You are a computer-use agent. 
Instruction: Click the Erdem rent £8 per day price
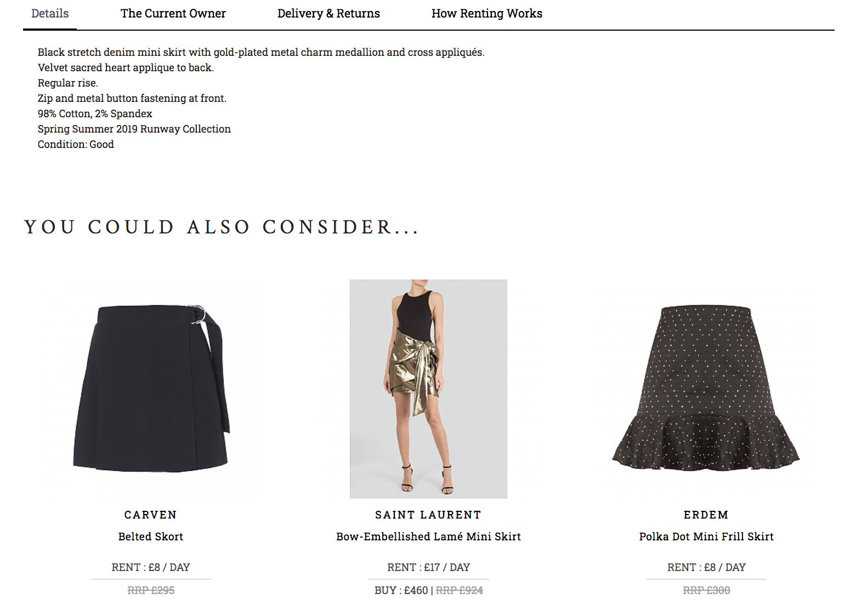tap(706, 567)
